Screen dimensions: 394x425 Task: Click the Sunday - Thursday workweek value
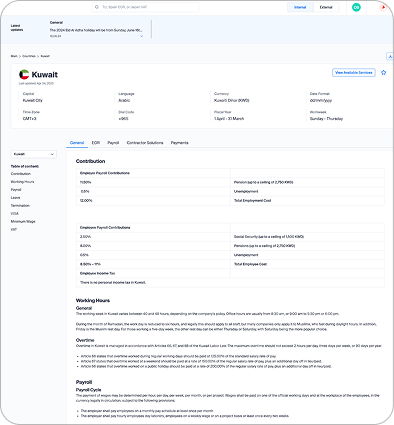[x=326, y=119]
